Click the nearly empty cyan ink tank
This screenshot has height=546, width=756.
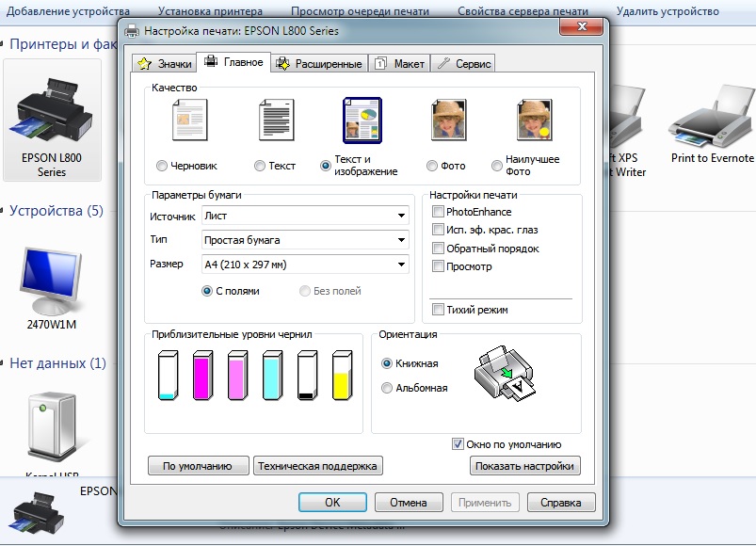point(168,376)
